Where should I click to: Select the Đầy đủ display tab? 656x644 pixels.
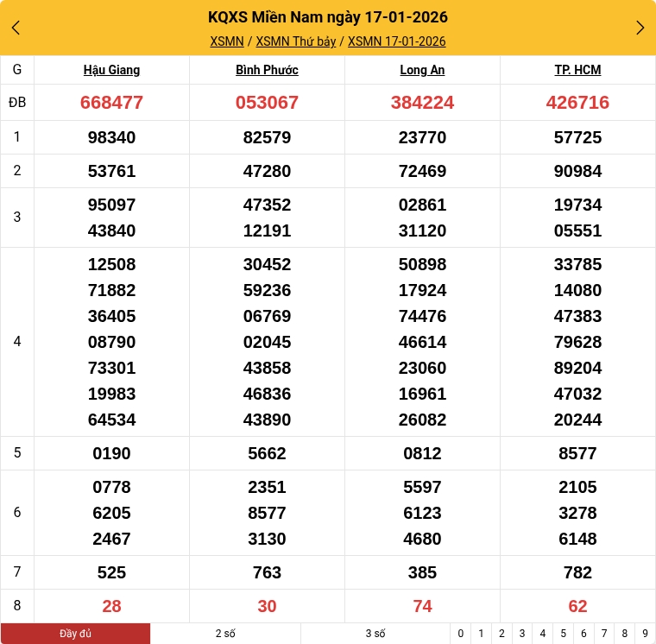(x=75, y=634)
